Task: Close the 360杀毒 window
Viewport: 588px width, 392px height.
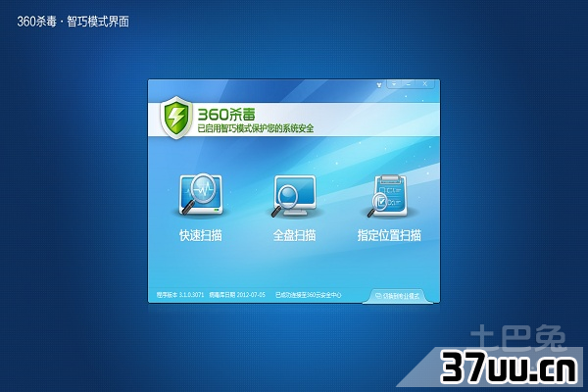Action: [x=425, y=84]
